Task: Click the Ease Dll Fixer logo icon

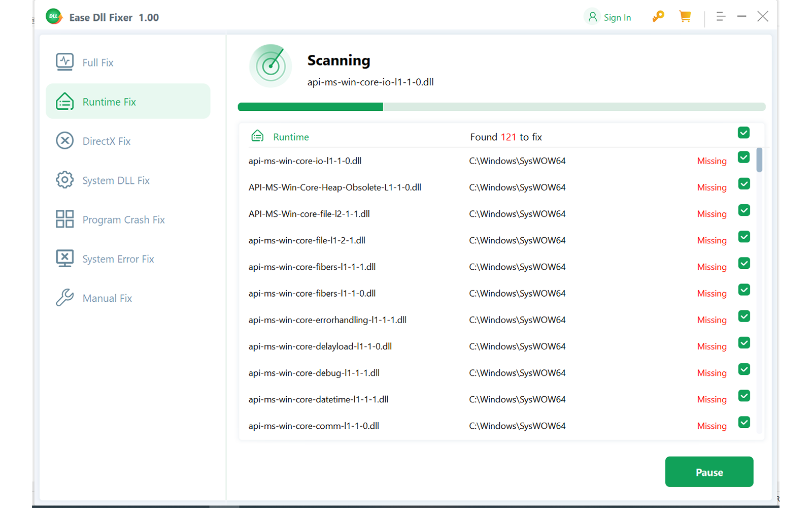Action: click(54, 17)
